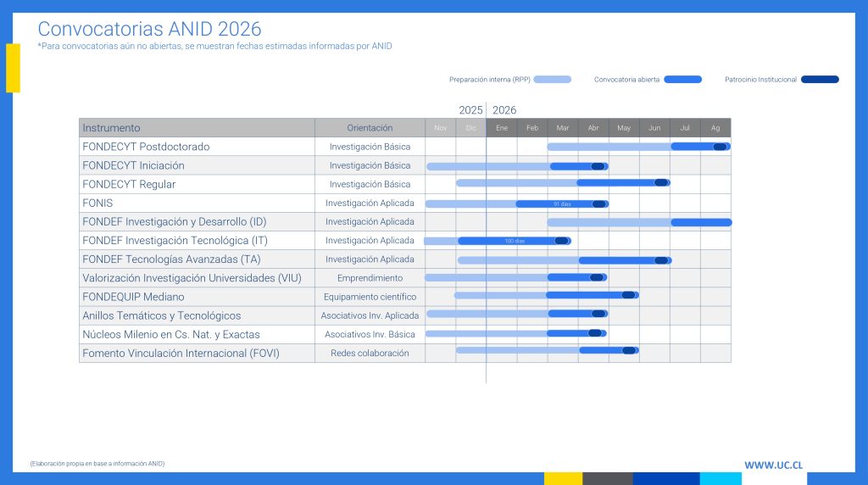Click the Convocatorias ANID 2026 title
Screen dimensions: 868x485
coord(149,30)
